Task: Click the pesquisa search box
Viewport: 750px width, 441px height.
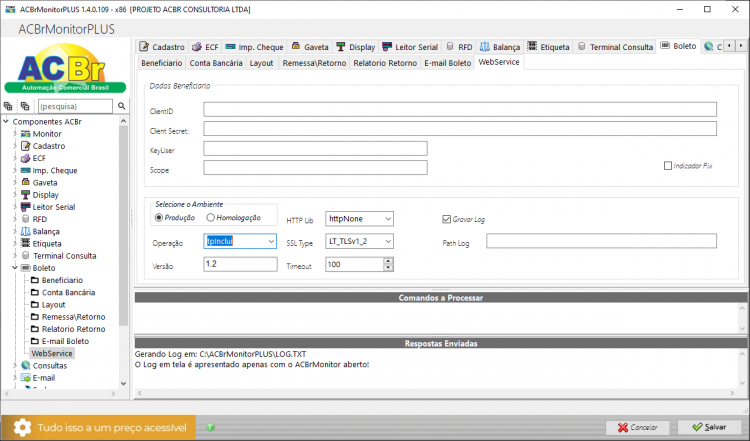Action: click(75, 106)
